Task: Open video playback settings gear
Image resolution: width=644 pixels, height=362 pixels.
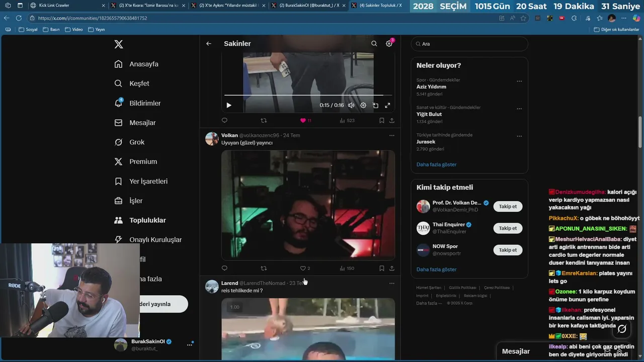Action: (x=363, y=105)
